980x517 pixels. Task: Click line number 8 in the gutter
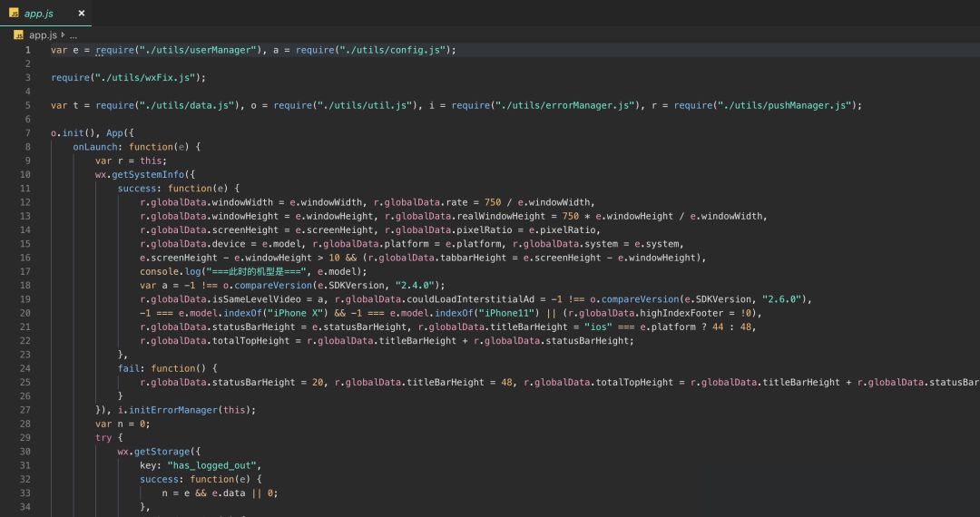(x=27, y=147)
